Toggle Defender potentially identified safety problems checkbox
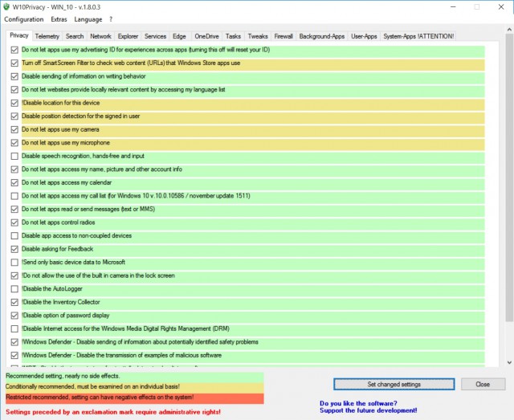The height and width of the screenshot is (420, 514). pyautogui.click(x=14, y=342)
